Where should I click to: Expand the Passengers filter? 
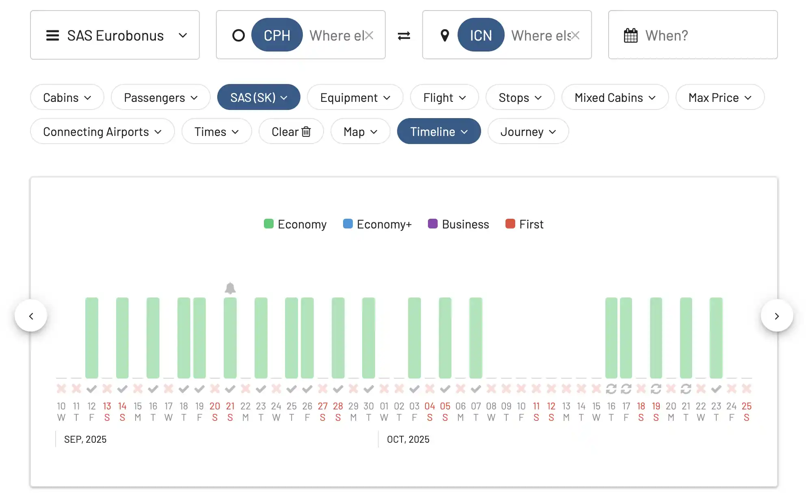click(161, 97)
